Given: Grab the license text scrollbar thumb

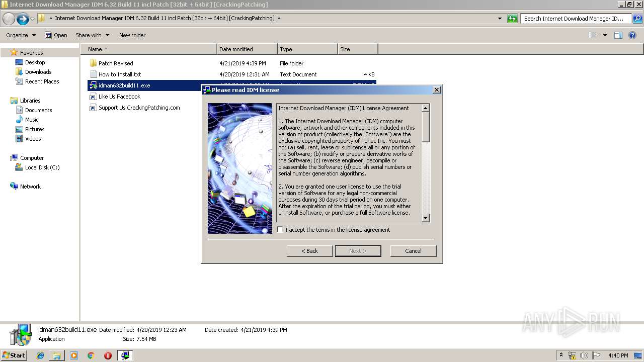Looking at the screenshot, I should pyautogui.click(x=426, y=127).
